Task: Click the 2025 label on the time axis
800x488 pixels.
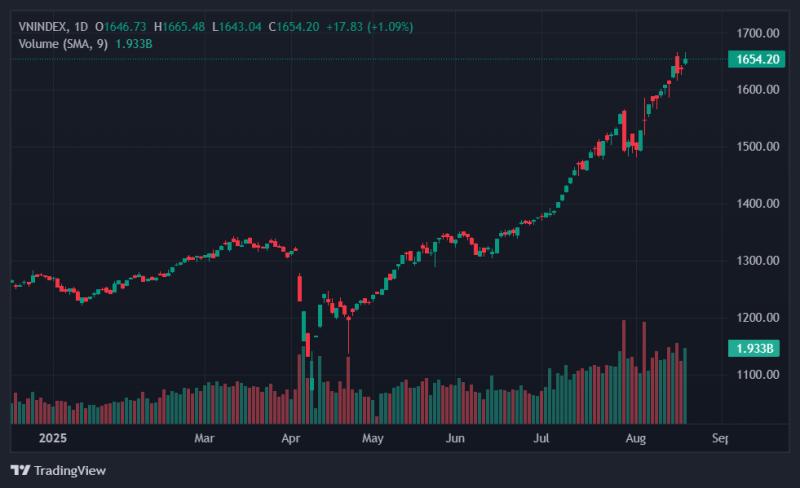Action: [x=53, y=438]
